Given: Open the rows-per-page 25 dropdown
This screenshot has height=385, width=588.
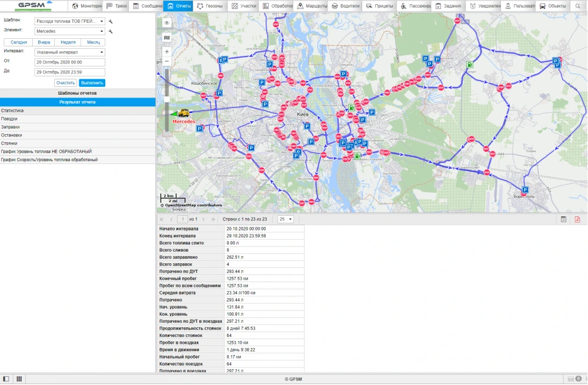Looking at the screenshot, I should [x=286, y=219].
